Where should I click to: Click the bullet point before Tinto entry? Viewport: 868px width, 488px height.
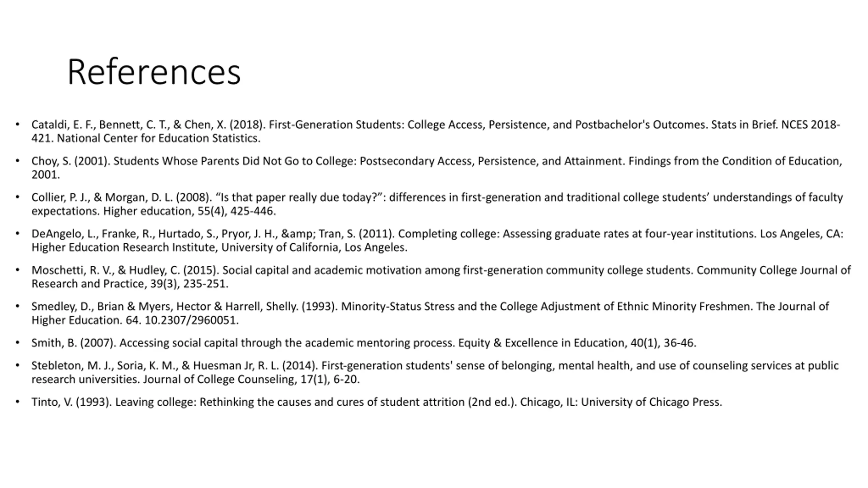pos(17,402)
